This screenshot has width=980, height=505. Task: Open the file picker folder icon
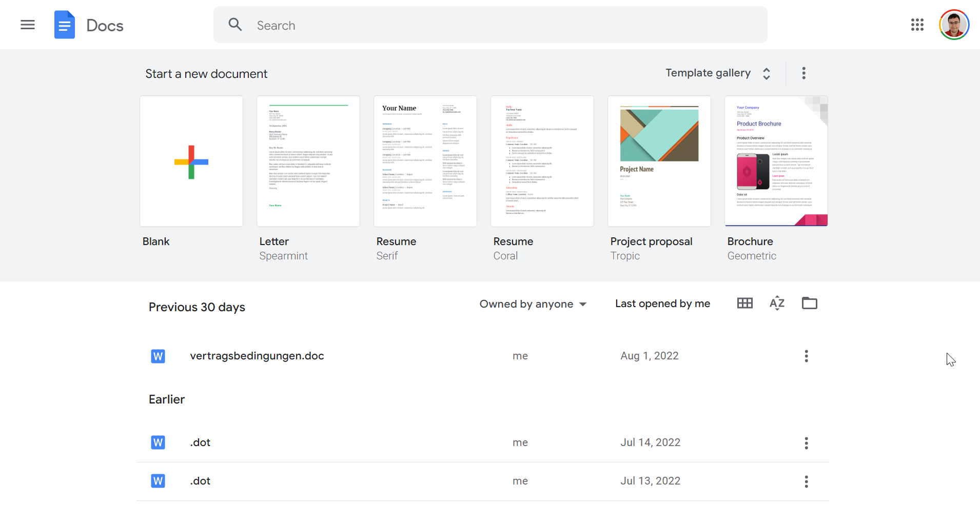809,304
